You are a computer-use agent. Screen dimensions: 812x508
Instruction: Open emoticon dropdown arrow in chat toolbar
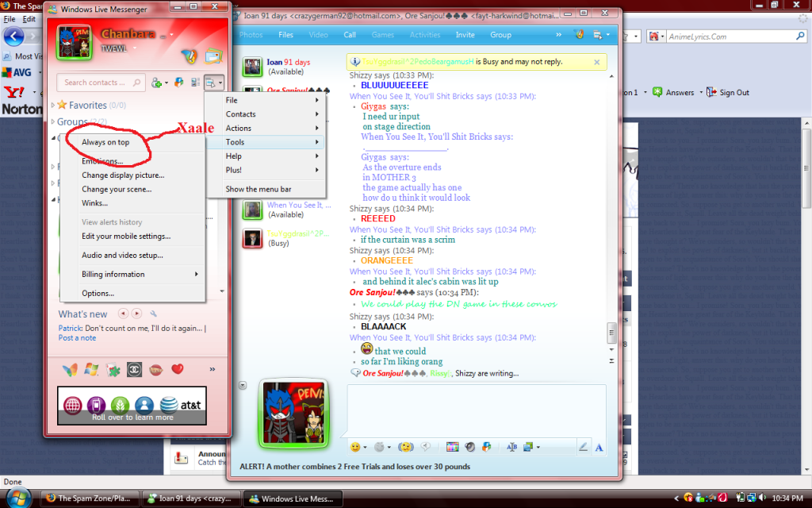365,447
